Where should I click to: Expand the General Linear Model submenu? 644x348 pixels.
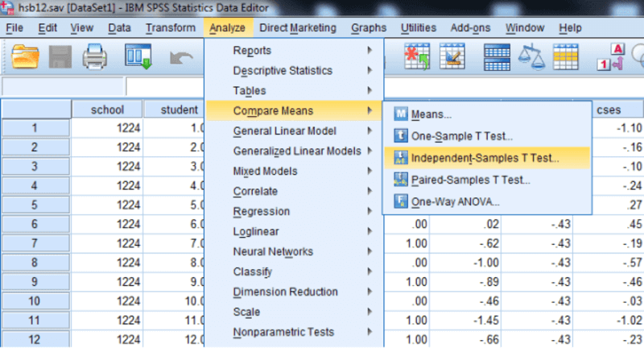point(295,130)
